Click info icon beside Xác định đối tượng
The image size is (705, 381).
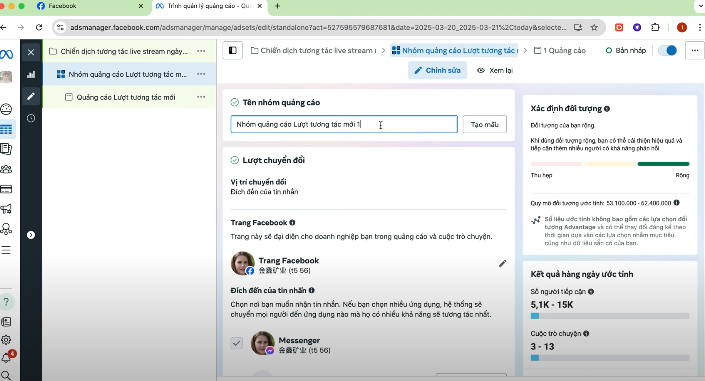click(607, 109)
